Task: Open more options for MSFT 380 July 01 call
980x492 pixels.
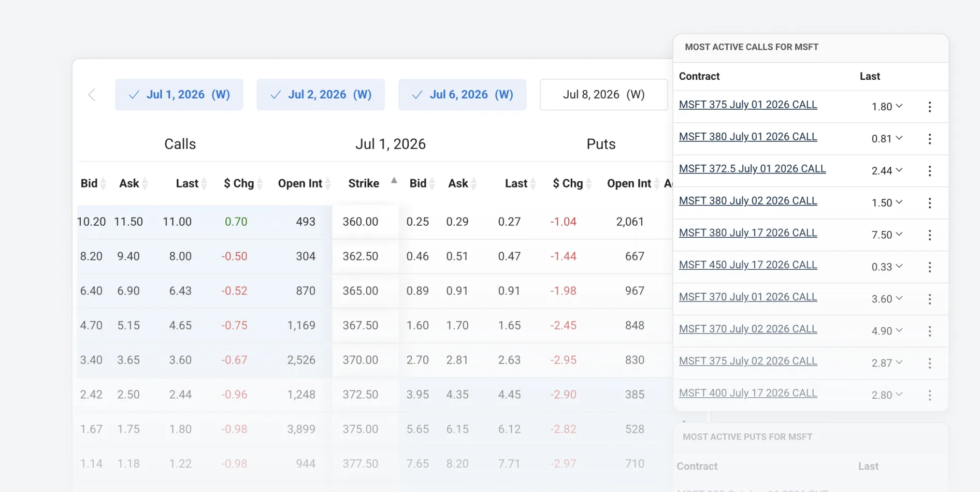Action: point(930,139)
